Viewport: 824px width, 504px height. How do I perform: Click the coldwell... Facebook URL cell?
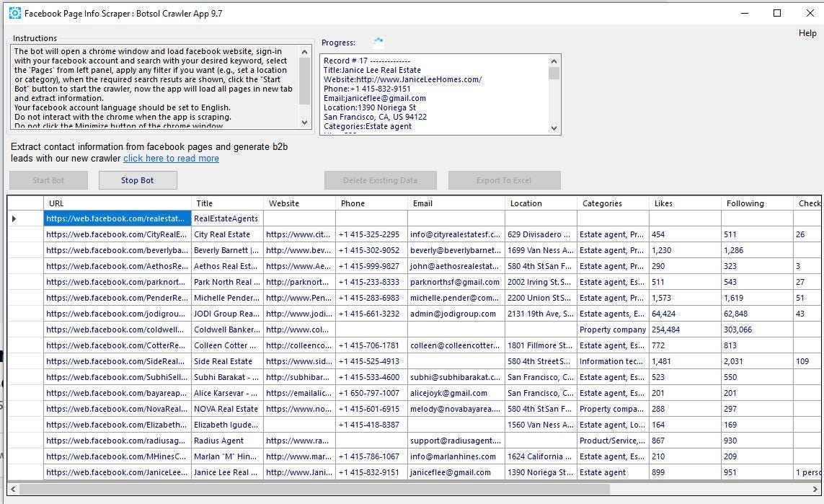click(118, 330)
